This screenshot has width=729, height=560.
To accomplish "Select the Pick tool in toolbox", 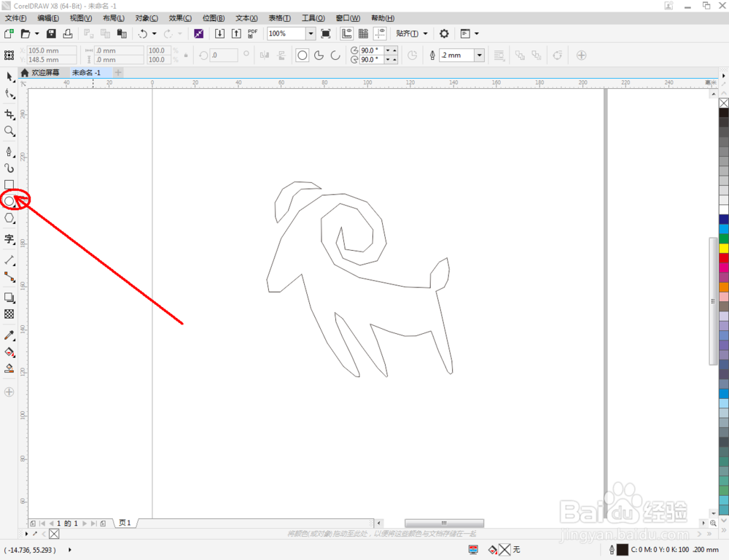I will tap(9, 77).
